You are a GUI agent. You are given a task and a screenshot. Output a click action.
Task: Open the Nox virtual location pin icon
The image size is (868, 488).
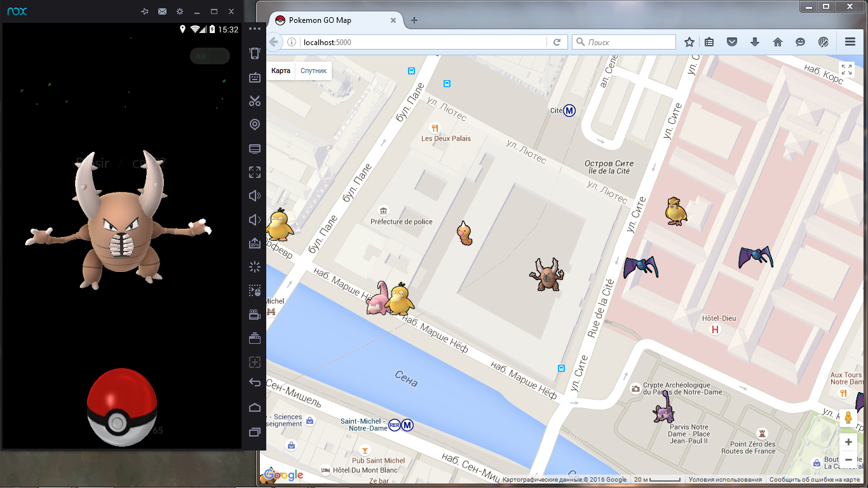tap(255, 125)
